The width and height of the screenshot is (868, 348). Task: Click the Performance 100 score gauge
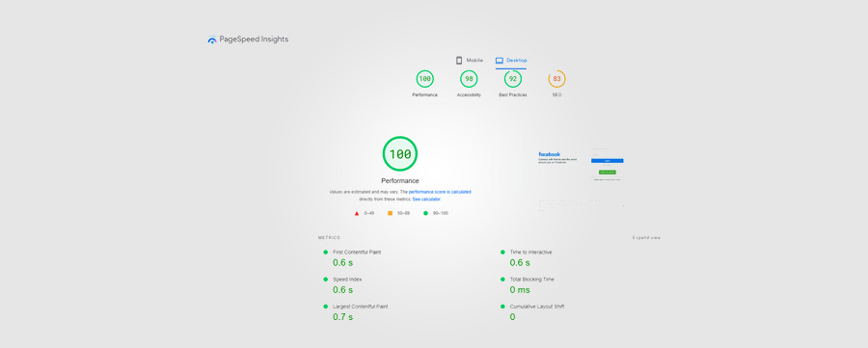coord(424,79)
